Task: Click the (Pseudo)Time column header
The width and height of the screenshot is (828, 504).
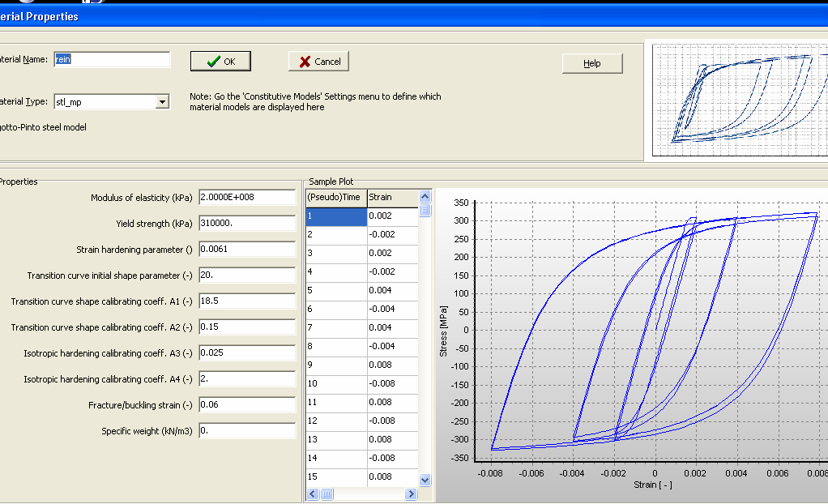Action: 336,198
